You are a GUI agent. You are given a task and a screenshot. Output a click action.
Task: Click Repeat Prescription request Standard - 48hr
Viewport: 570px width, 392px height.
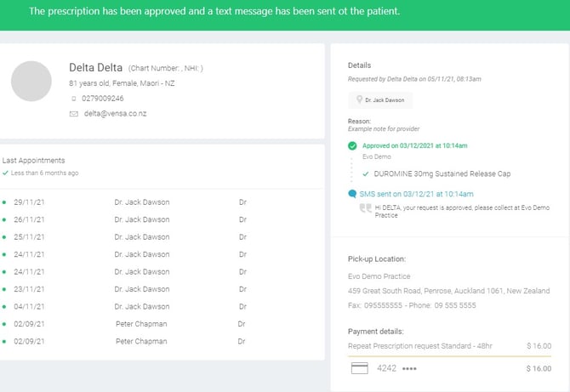click(420, 346)
